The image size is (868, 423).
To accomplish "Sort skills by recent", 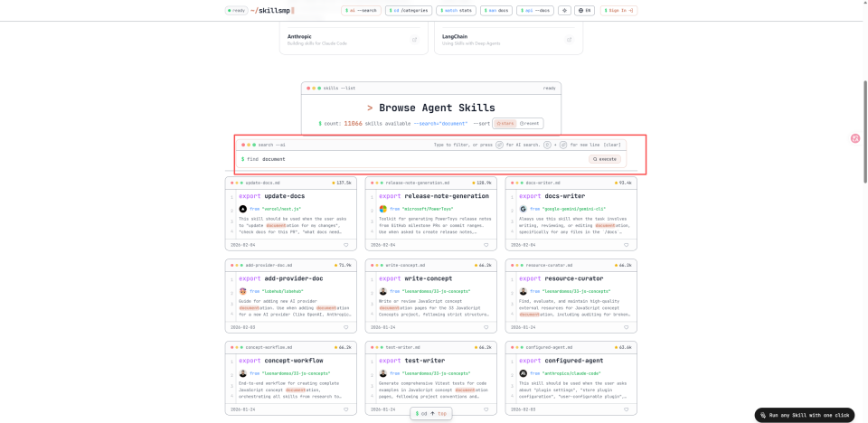I will [529, 124].
